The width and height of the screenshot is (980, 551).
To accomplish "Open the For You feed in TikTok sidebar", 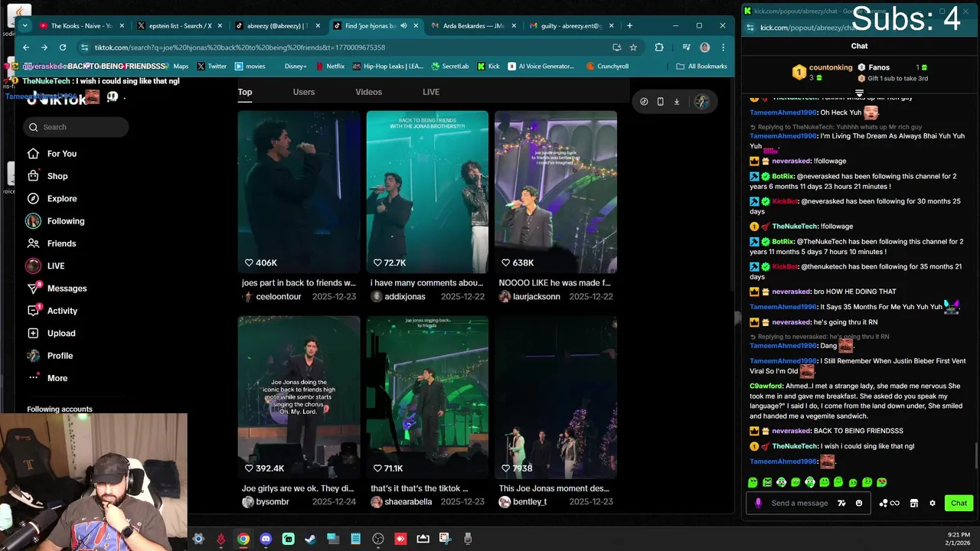I will coord(51,154).
